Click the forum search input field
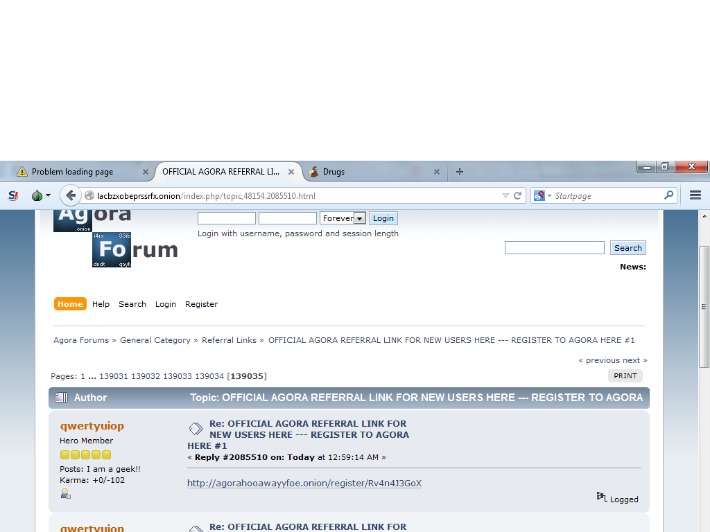The height and width of the screenshot is (532, 710). click(x=555, y=248)
